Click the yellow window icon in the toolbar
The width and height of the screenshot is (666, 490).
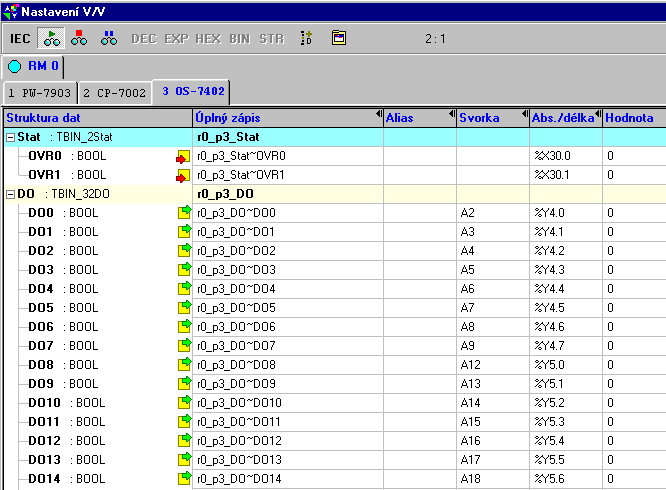(339, 38)
